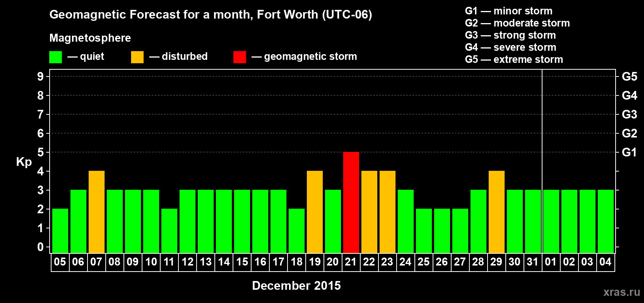Click the G1 label on right axis

tap(629, 152)
